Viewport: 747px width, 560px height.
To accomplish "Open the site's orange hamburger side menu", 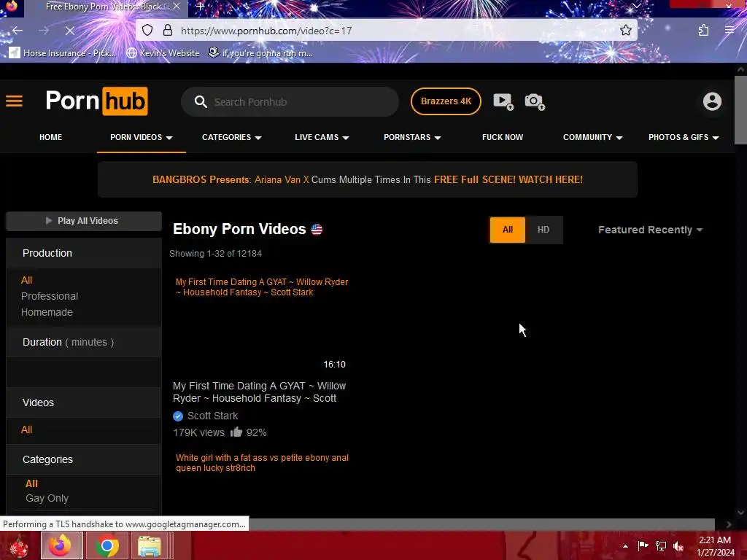I will pos(15,101).
